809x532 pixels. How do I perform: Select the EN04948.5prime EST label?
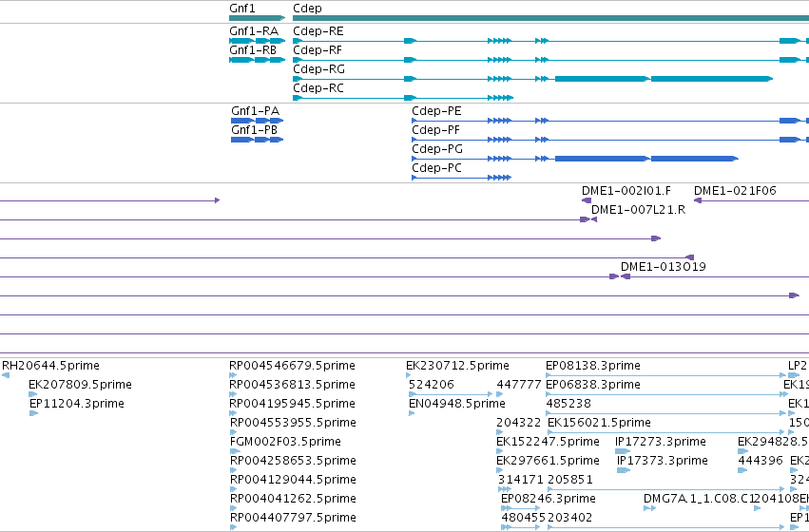pyautogui.click(x=456, y=404)
